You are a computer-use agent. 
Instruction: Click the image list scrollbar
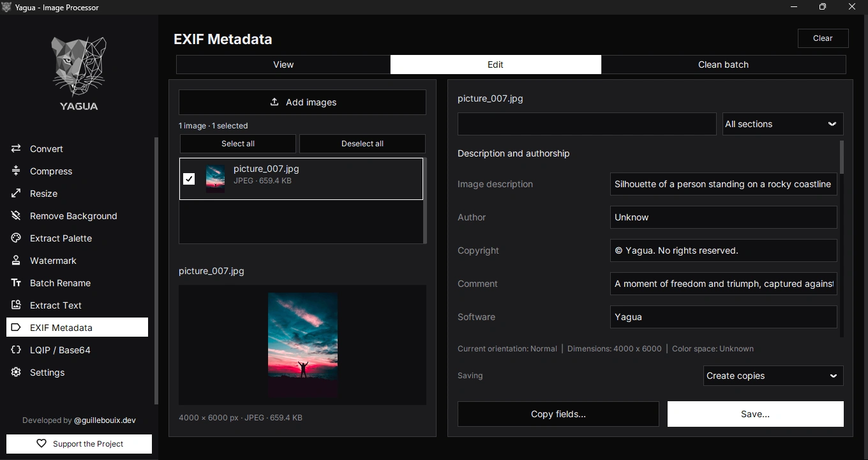pyautogui.click(x=425, y=201)
